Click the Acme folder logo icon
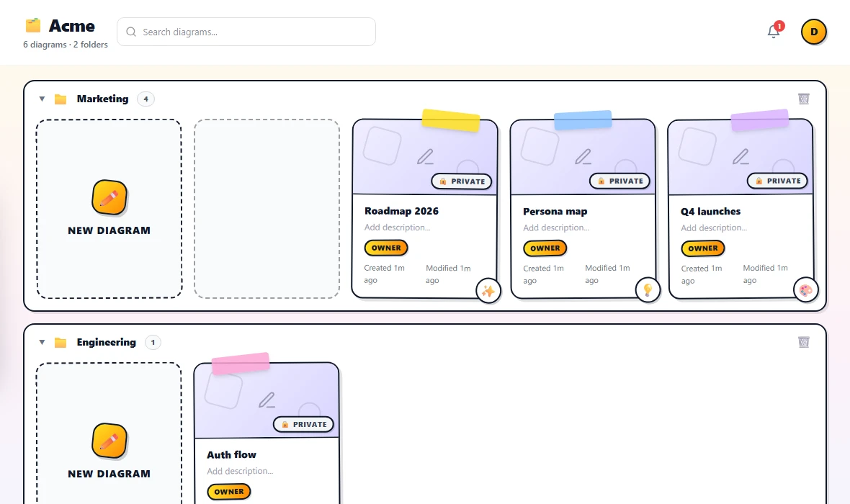Screen dimensions: 850x504 33,25
